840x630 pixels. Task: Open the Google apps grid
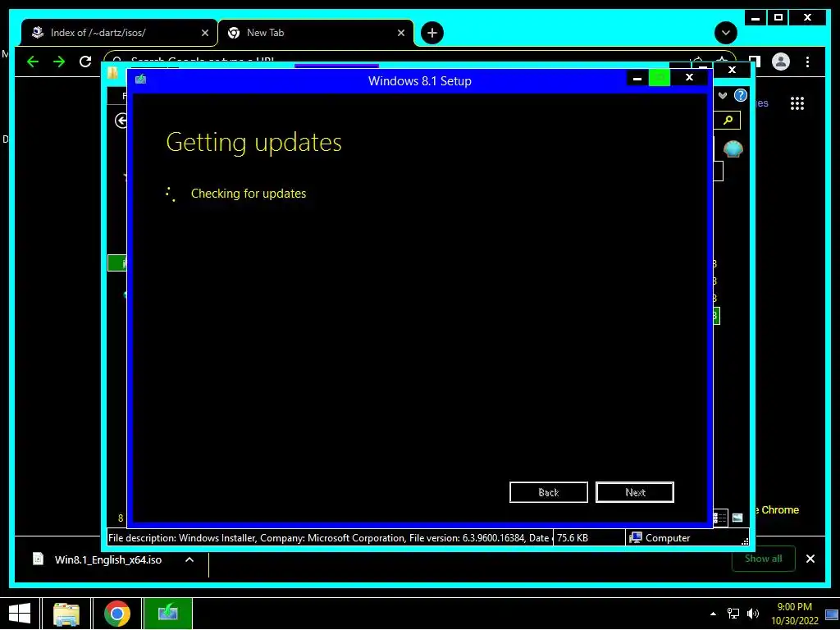tap(797, 103)
